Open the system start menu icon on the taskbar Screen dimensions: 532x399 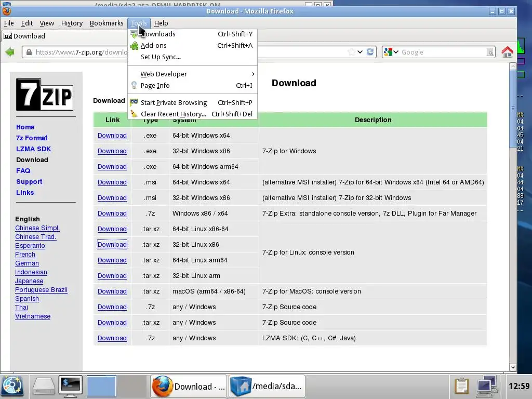click(x=12, y=386)
